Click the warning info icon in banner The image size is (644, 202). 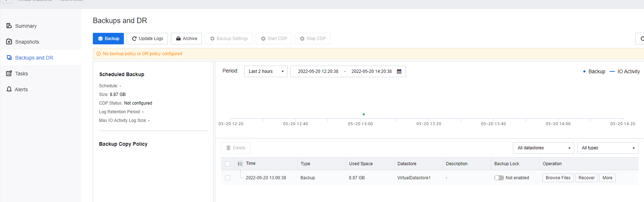99,54
